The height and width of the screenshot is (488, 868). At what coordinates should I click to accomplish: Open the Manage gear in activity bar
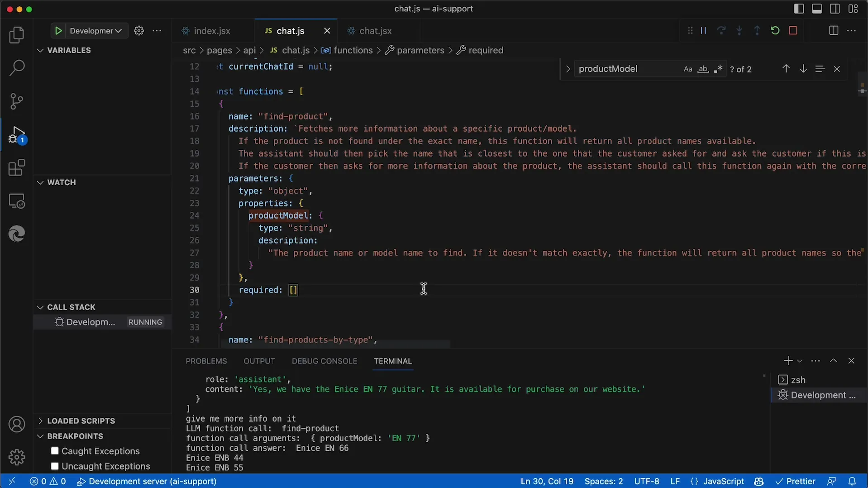17,457
